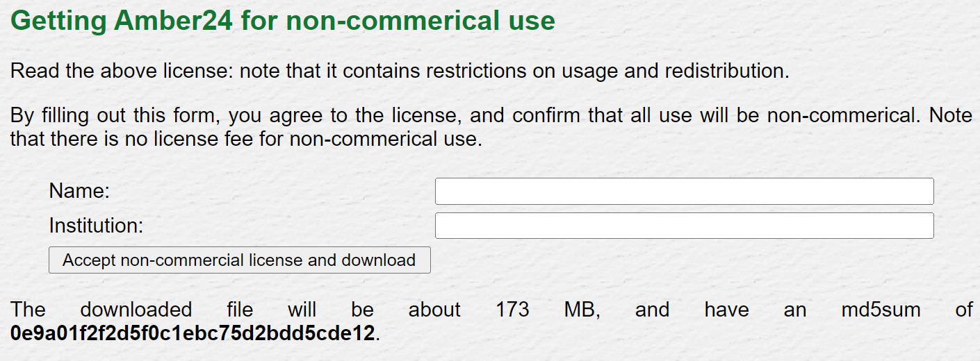
Task: Click the '173' file size number
Action: (512, 310)
